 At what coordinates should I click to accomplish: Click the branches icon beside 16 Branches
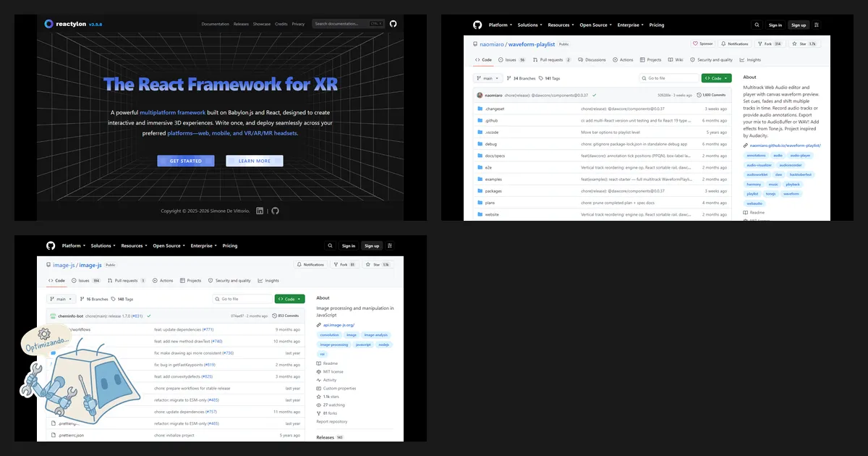click(x=83, y=299)
